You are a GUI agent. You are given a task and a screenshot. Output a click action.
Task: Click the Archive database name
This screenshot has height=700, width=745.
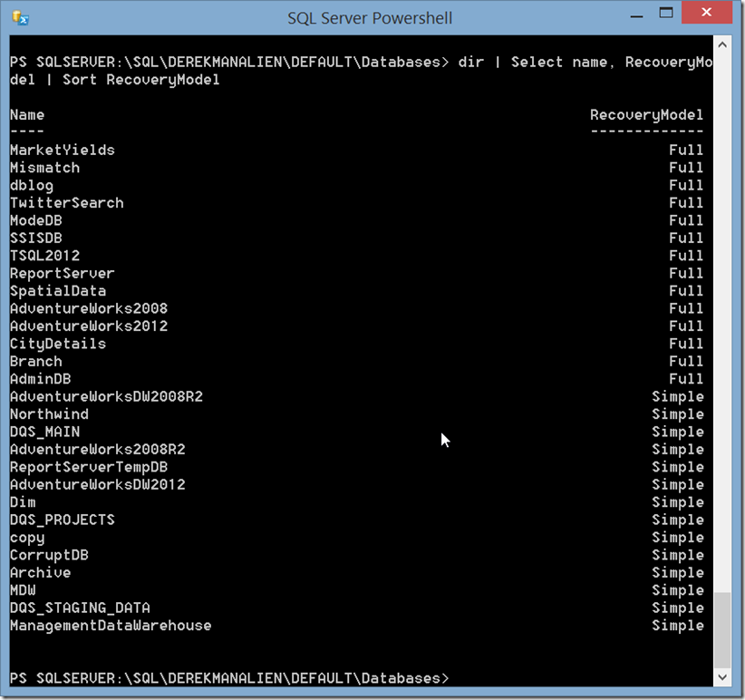[x=41, y=573]
